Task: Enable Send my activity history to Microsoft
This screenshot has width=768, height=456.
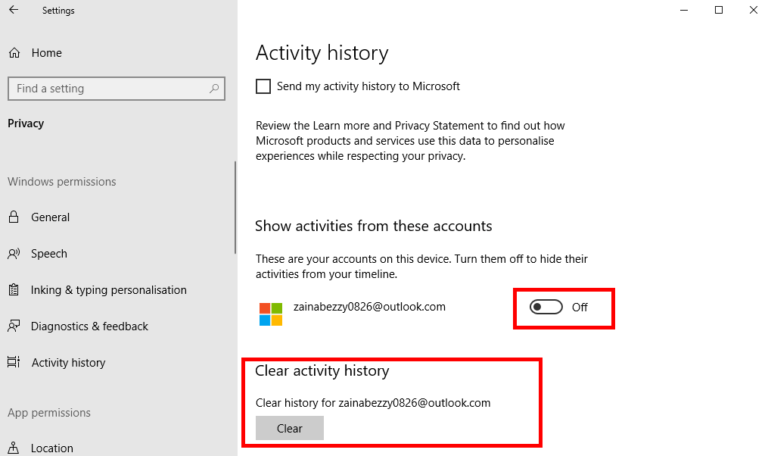Action: coord(263,87)
